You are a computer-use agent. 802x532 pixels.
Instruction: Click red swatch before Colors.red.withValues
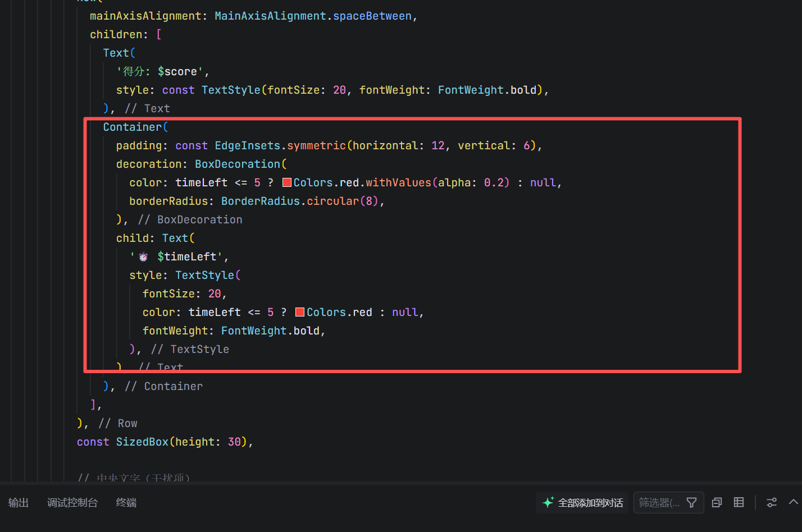click(x=287, y=182)
